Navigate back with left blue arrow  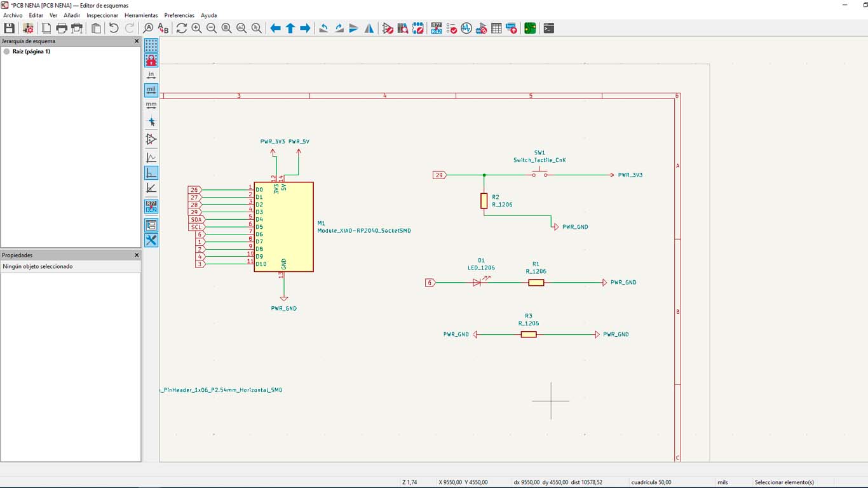[x=275, y=28]
